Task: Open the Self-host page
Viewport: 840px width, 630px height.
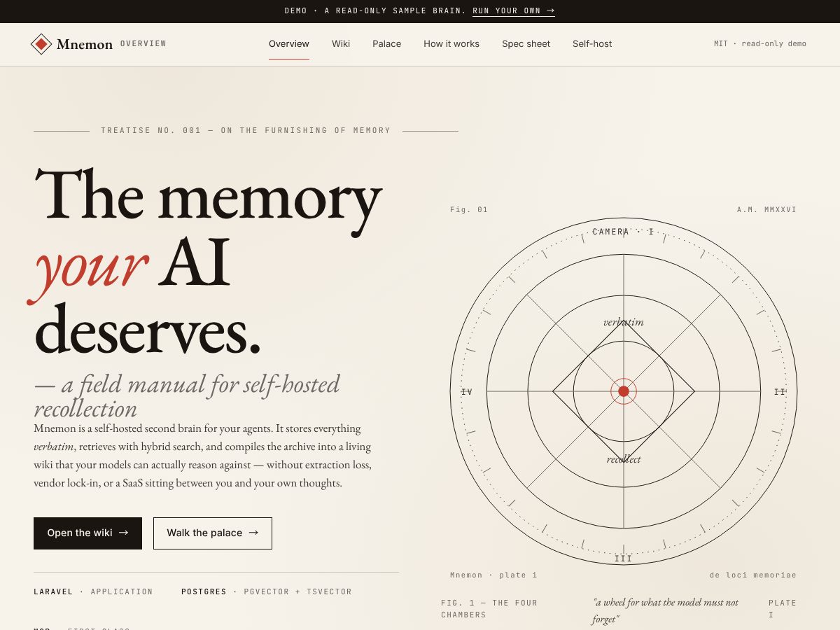Action: 592,44
